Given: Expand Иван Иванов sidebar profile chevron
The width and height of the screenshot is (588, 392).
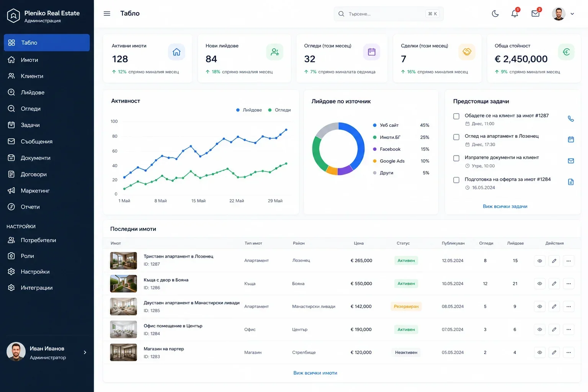Looking at the screenshot, I should pyautogui.click(x=85, y=352).
